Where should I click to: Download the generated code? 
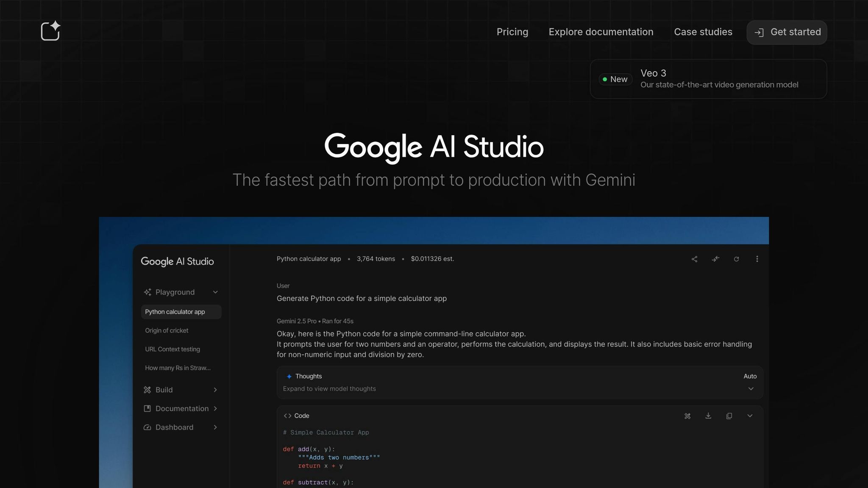(708, 416)
